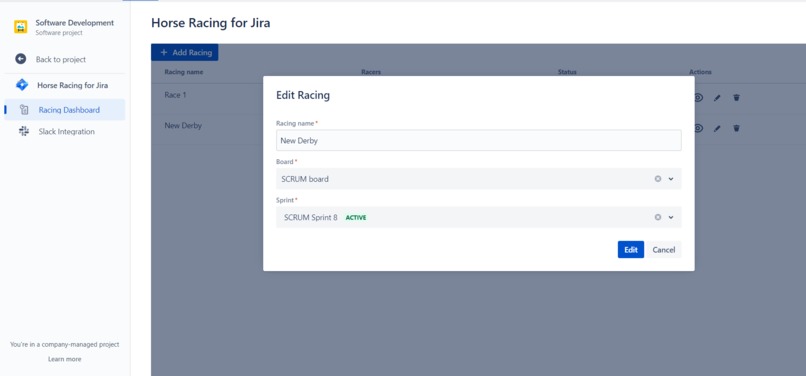This screenshot has width=806, height=376.
Task: Click the Racing name input field
Action: click(479, 140)
